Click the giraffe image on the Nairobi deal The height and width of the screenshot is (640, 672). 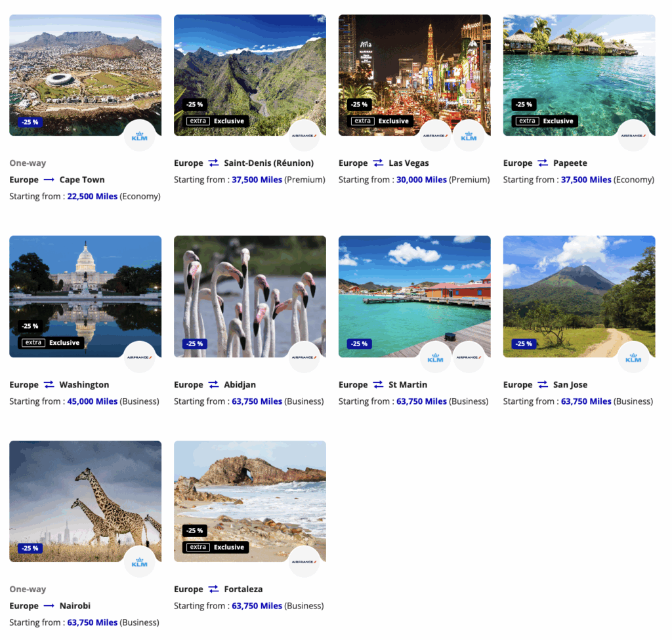tap(85, 500)
